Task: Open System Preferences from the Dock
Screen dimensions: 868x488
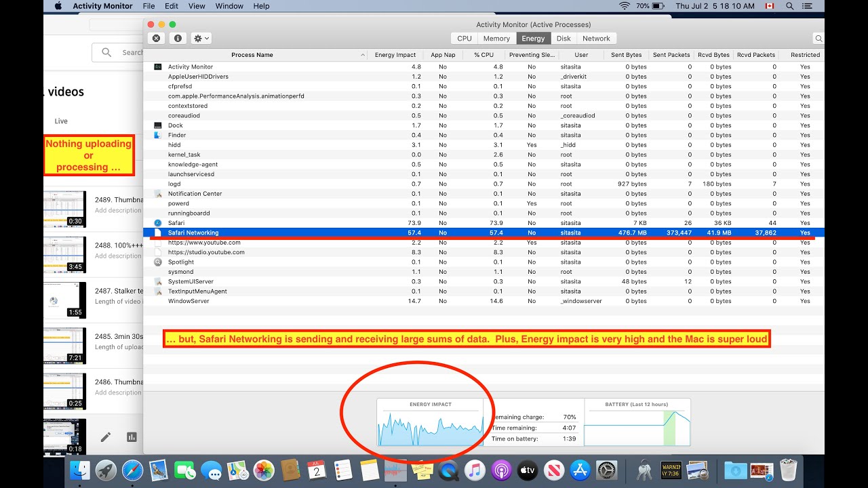Action: click(x=606, y=470)
